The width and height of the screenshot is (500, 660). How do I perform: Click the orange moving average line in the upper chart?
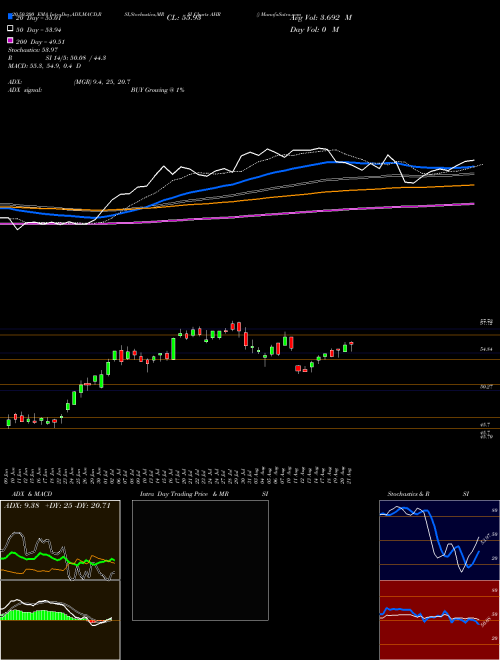(x=295, y=194)
